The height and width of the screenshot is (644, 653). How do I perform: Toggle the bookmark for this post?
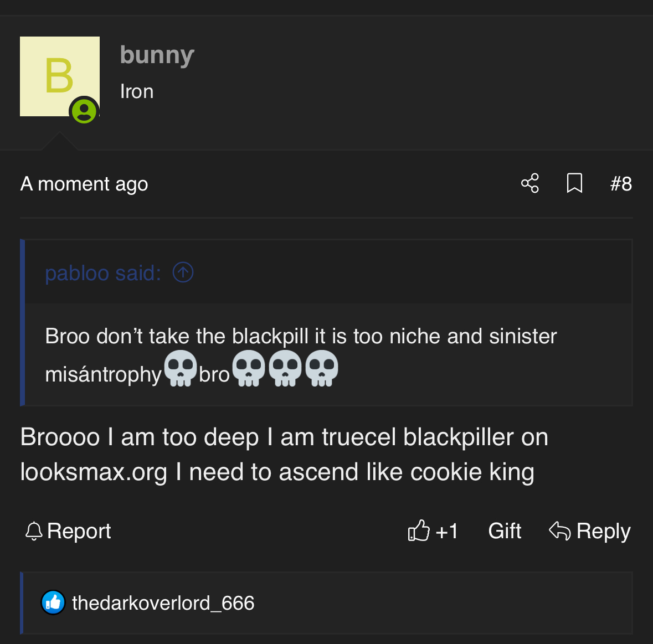[574, 183]
